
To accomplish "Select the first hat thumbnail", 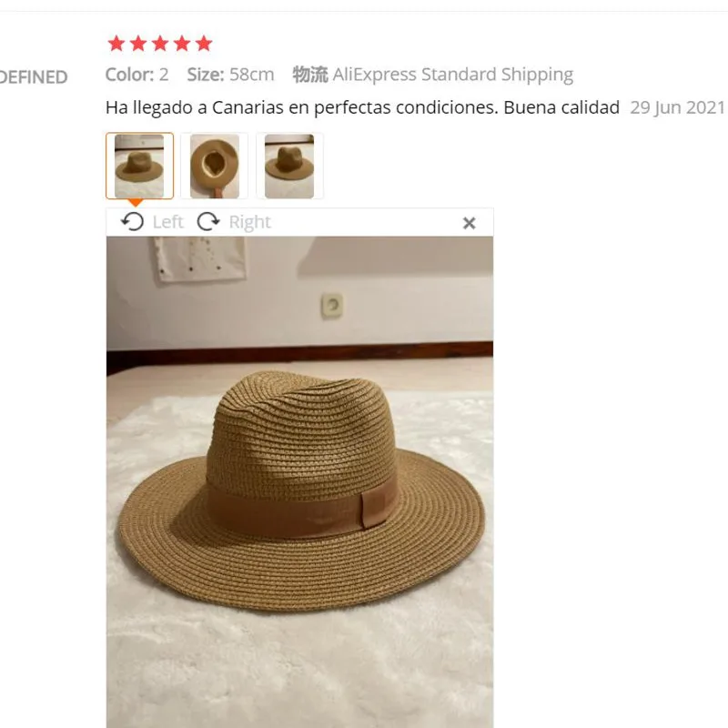I will (x=139, y=166).
